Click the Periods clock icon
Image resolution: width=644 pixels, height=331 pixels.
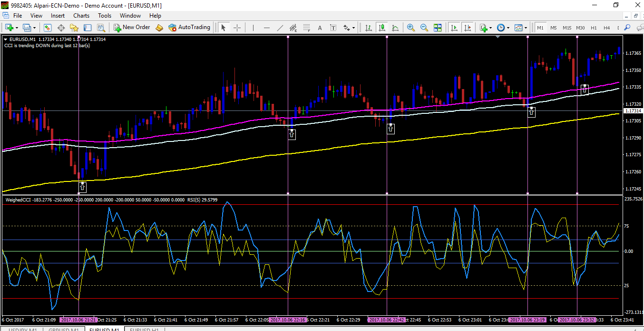pyautogui.click(x=501, y=28)
